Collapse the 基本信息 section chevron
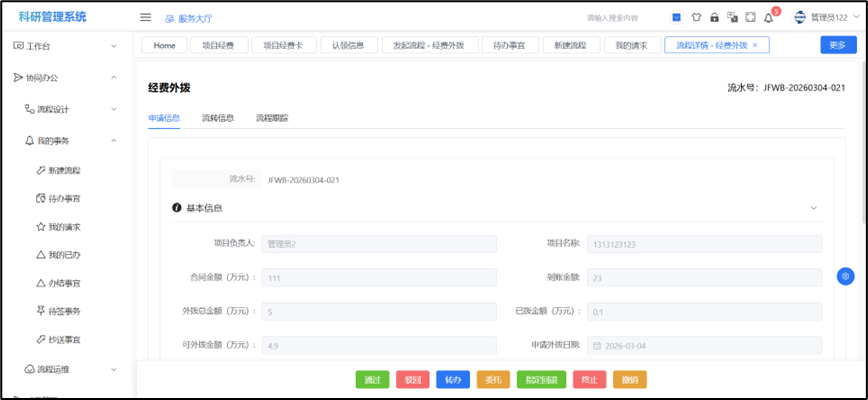The image size is (868, 400). point(813,208)
